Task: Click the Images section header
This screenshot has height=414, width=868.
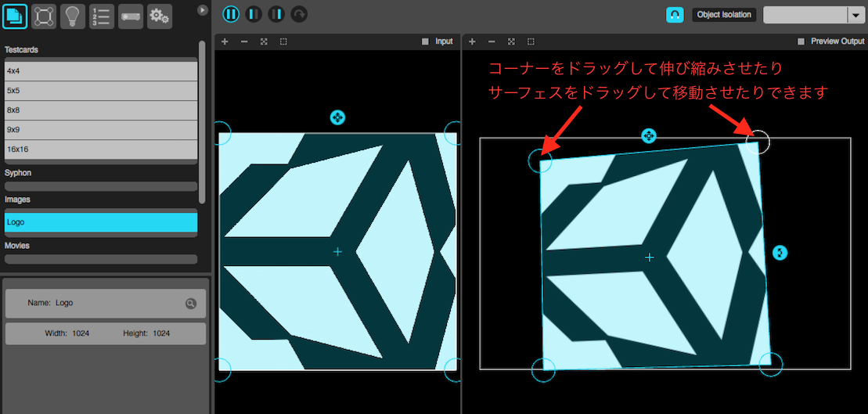Action: coord(18,200)
